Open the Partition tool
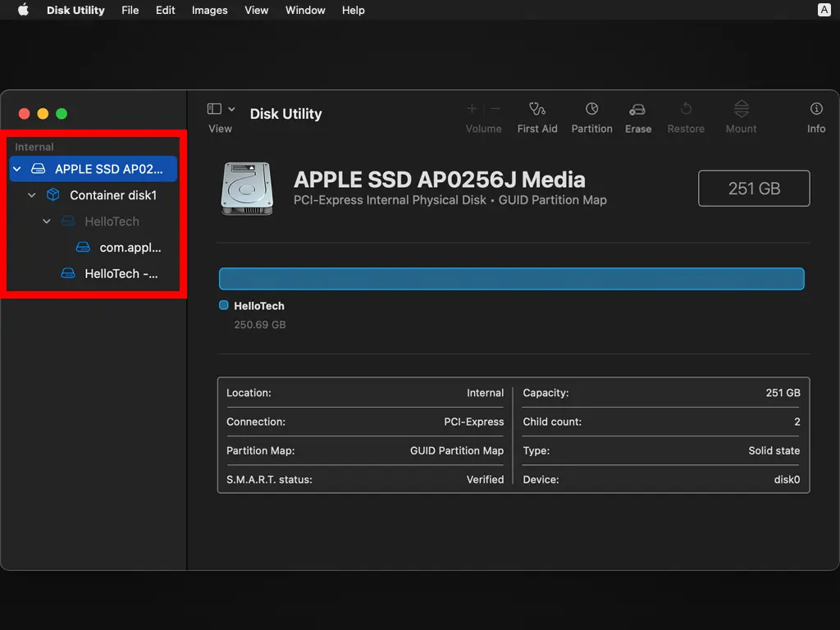 point(591,110)
